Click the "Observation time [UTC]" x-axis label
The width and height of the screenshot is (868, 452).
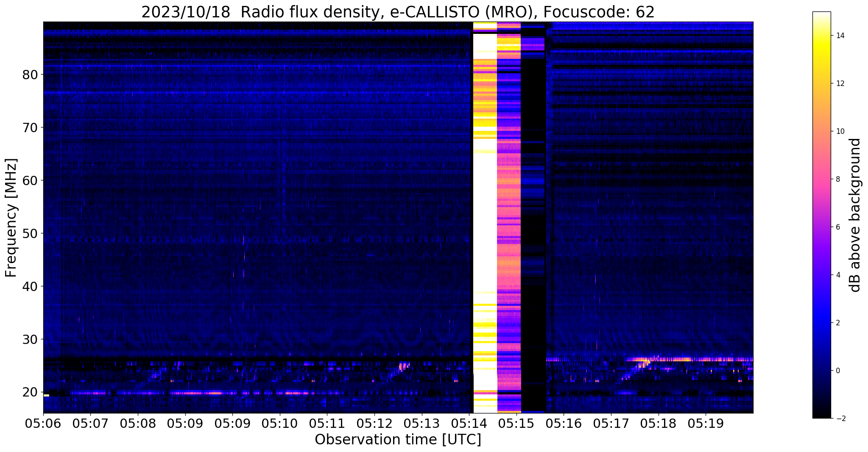pyautogui.click(x=398, y=439)
